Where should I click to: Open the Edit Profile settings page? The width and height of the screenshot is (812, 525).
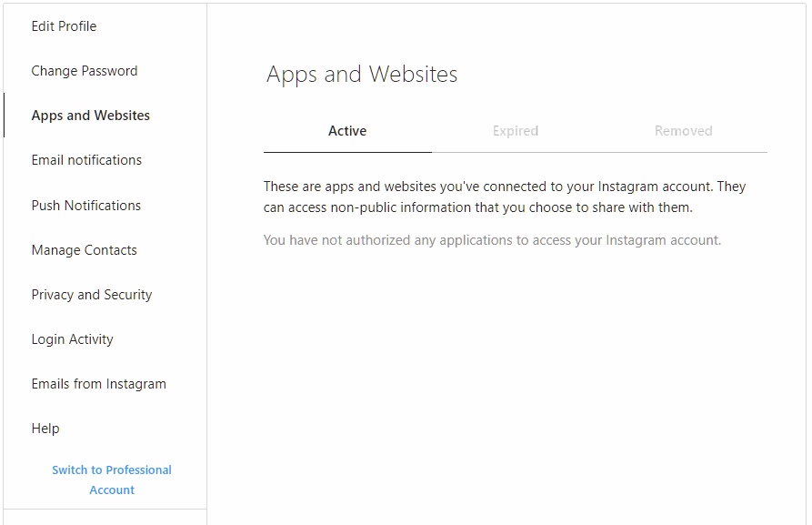tap(64, 26)
